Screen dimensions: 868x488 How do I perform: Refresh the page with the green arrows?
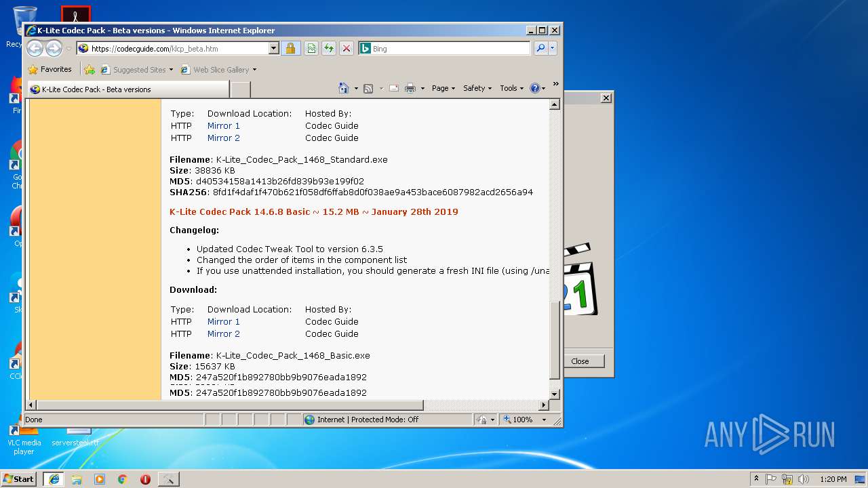point(328,48)
